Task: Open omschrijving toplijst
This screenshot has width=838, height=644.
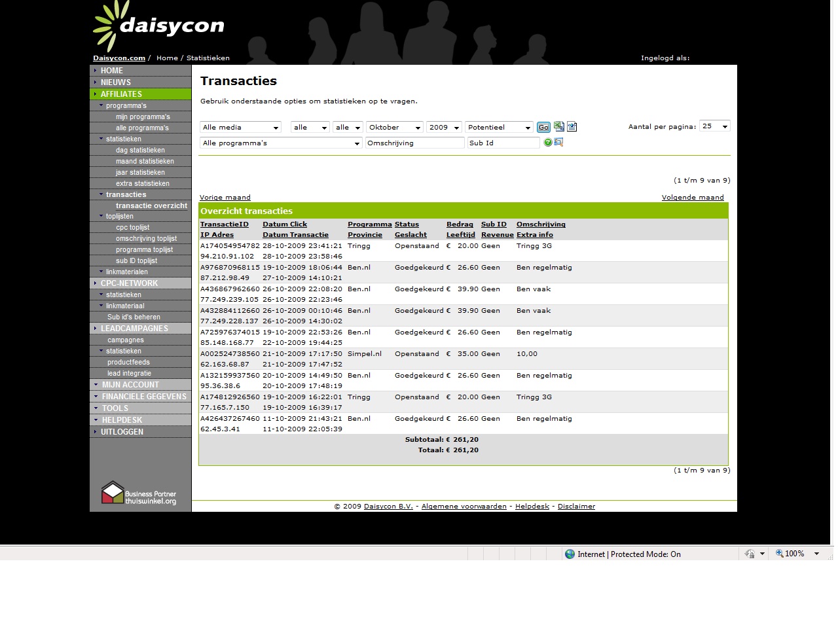Action: 146,239
